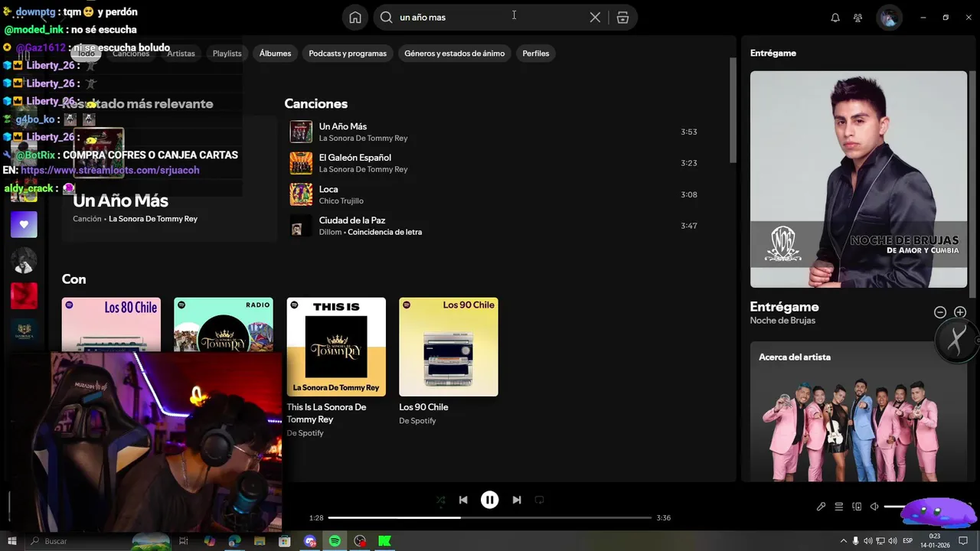
Task: Select the Álbumes filter chip
Action: click(275, 54)
